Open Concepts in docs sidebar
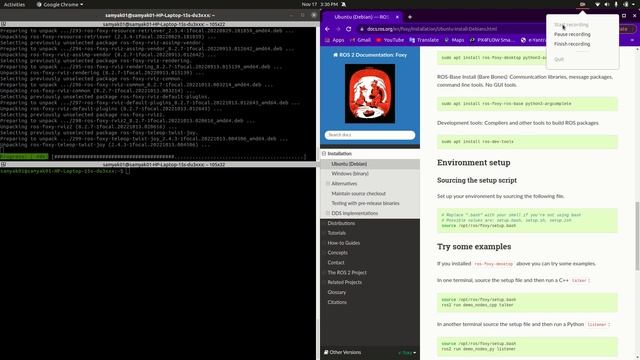Screen dimensions: 640x360 click(338, 253)
